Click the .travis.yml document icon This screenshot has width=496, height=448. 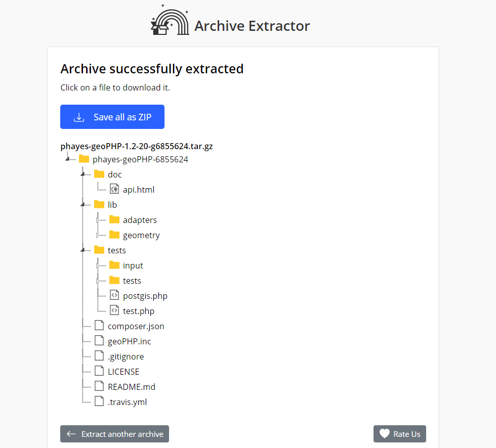pyautogui.click(x=99, y=402)
